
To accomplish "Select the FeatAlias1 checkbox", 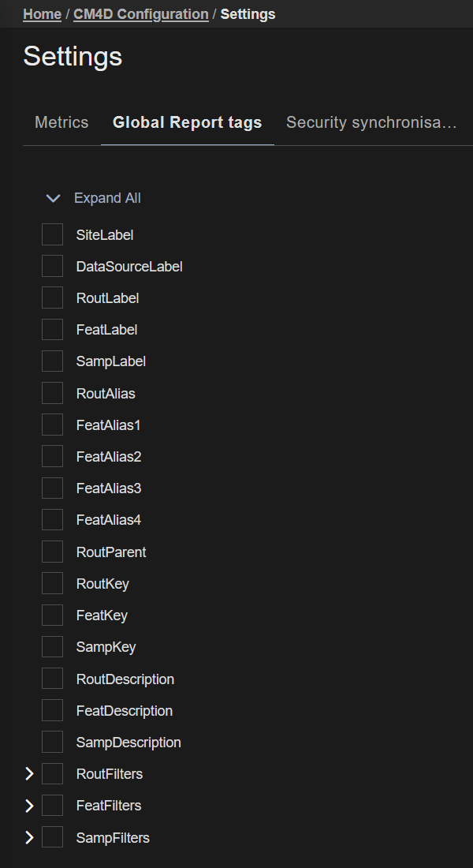I will pyautogui.click(x=52, y=425).
